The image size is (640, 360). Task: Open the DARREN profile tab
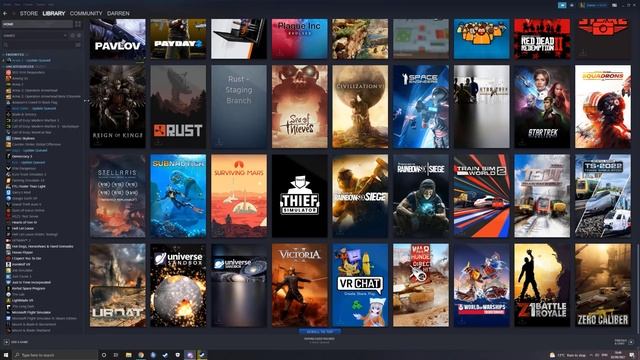point(118,13)
